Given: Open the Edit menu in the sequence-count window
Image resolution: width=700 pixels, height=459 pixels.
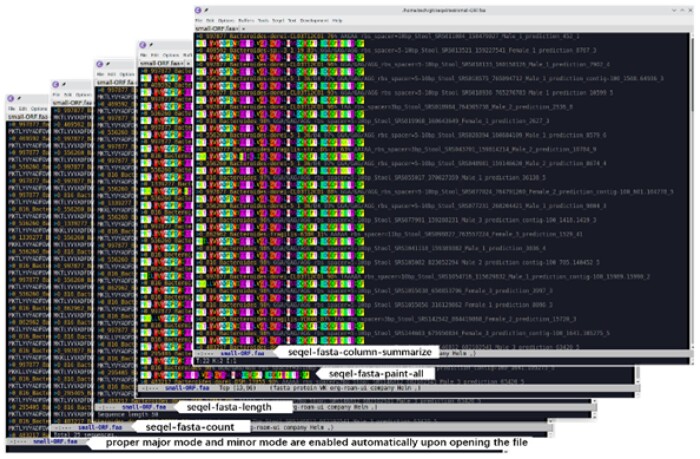Looking at the screenshot, I should tap(68, 95).
